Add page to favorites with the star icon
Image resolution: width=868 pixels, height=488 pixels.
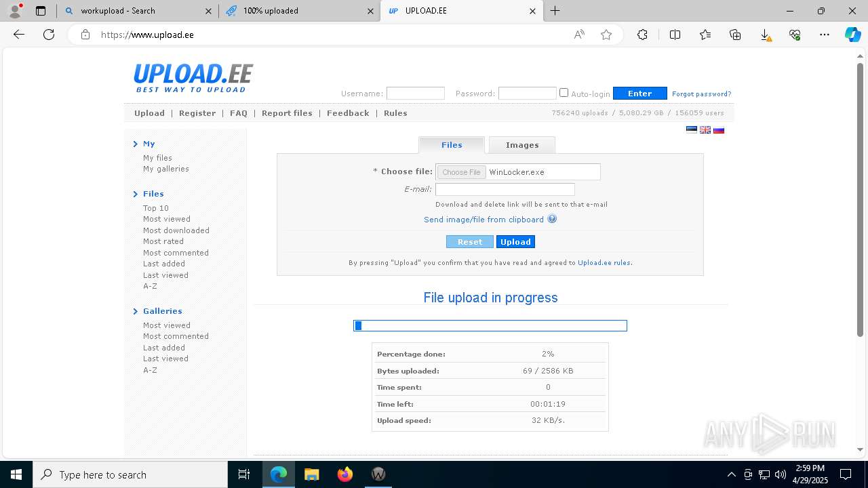(606, 35)
